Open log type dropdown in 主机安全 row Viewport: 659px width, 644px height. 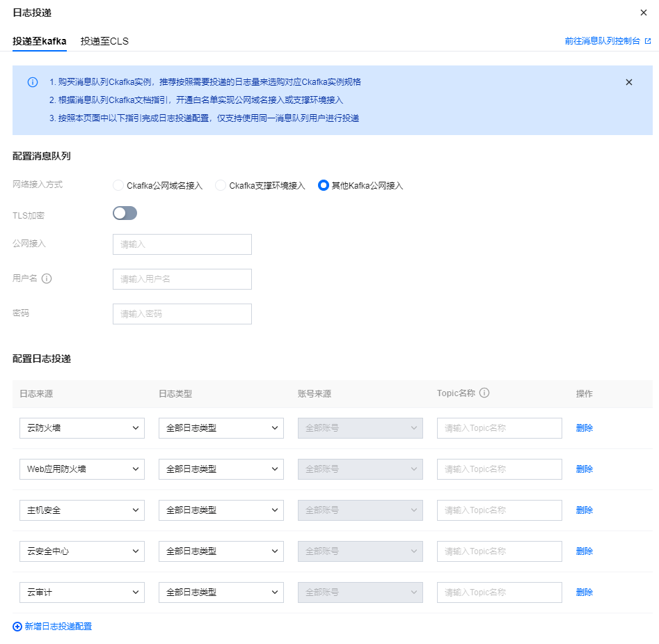221,510
